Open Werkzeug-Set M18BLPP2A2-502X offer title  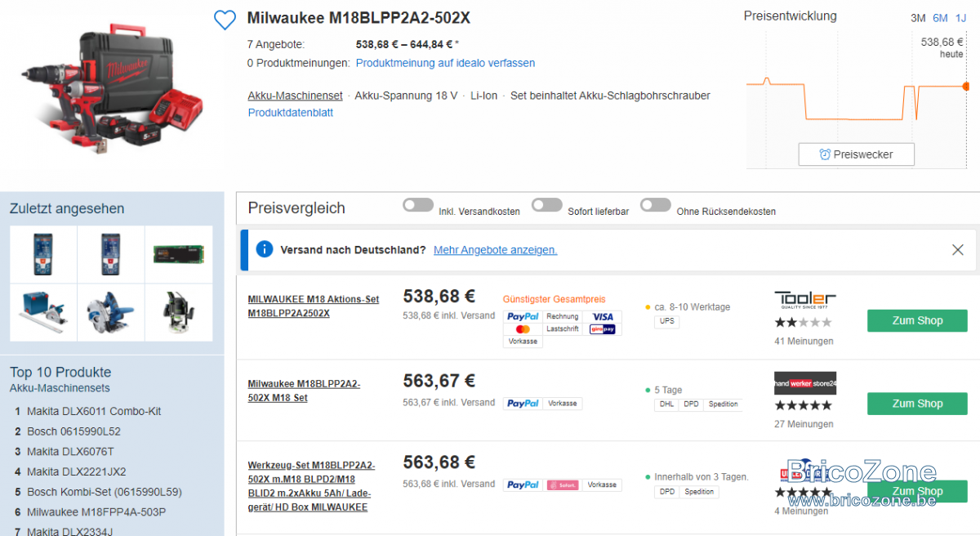click(x=311, y=486)
